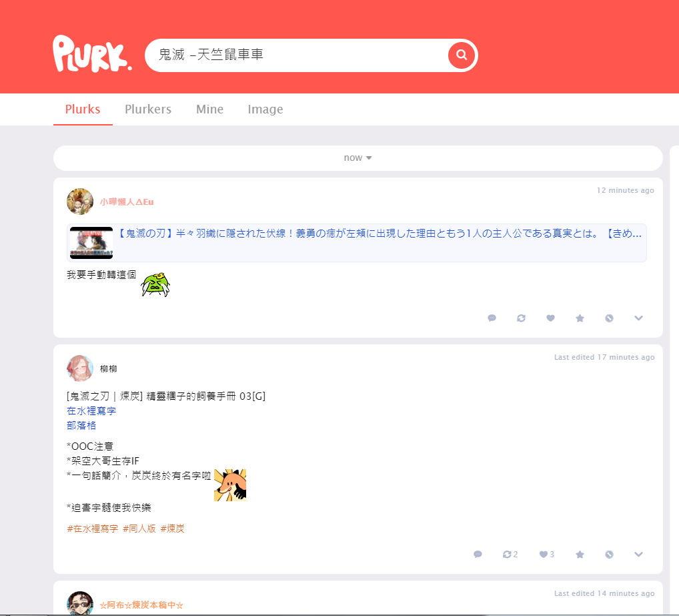Select the text 我要手動轉這個
The height and width of the screenshot is (616, 679).
[101, 275]
